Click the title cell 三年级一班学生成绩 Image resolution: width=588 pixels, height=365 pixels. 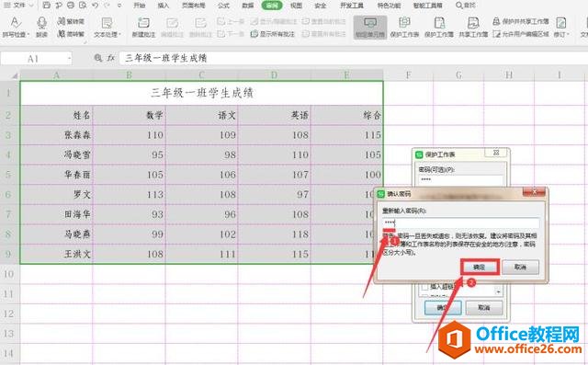[202, 93]
